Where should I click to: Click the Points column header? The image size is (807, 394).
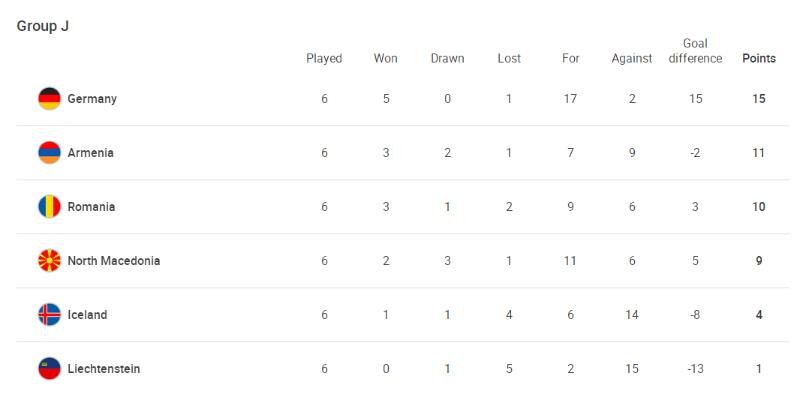pyautogui.click(x=759, y=59)
